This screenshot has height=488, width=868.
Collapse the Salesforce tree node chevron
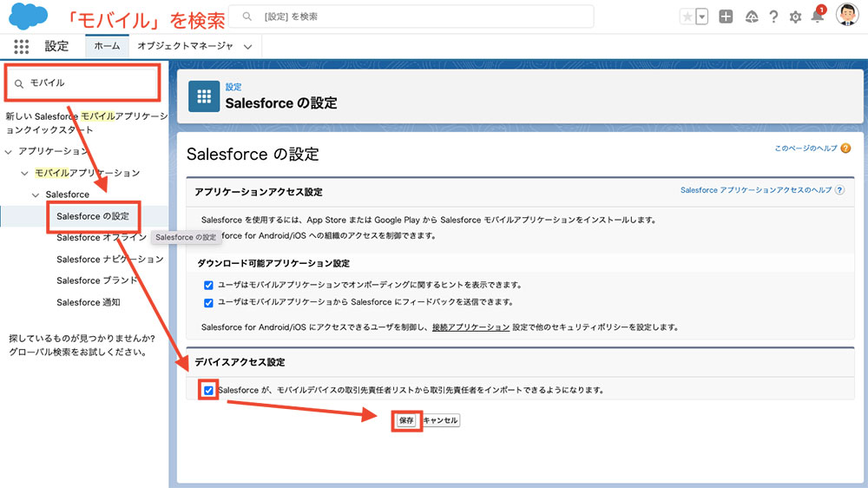click(36, 195)
